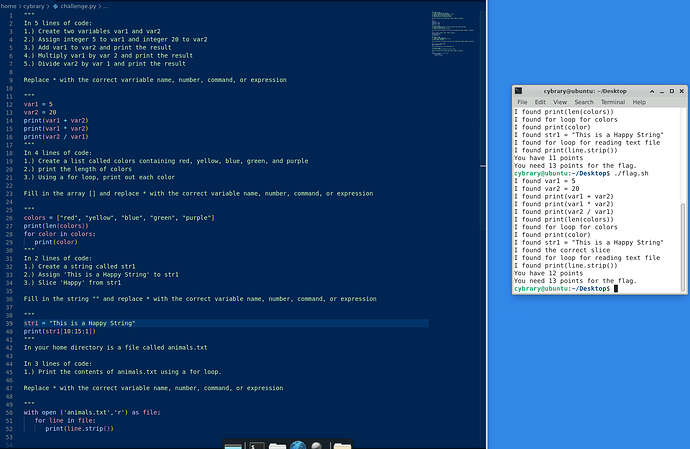The width and height of the screenshot is (690, 449).
Task: Open the terminal Help menu
Action: [x=639, y=102]
